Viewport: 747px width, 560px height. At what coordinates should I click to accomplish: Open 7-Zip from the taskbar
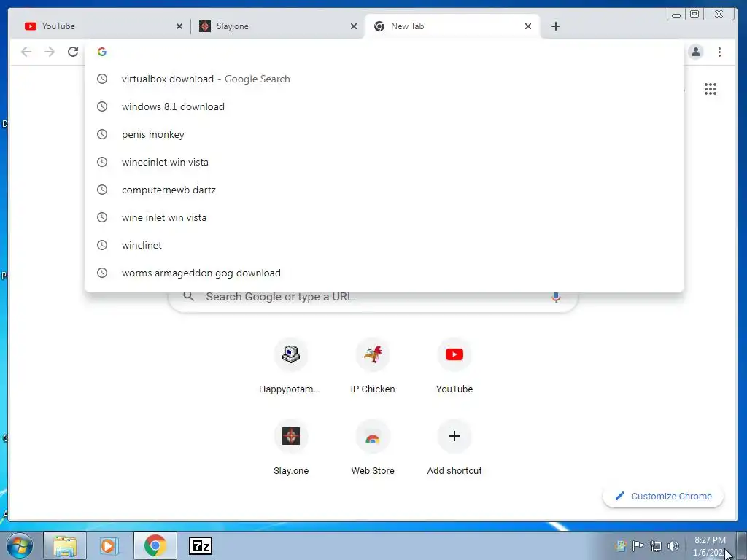(201, 545)
